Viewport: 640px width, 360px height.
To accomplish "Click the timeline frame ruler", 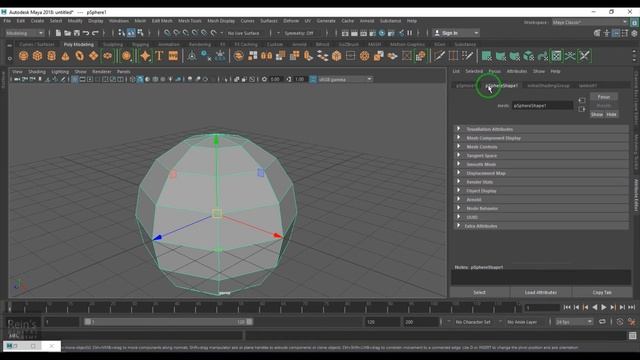I will click(x=264, y=307).
